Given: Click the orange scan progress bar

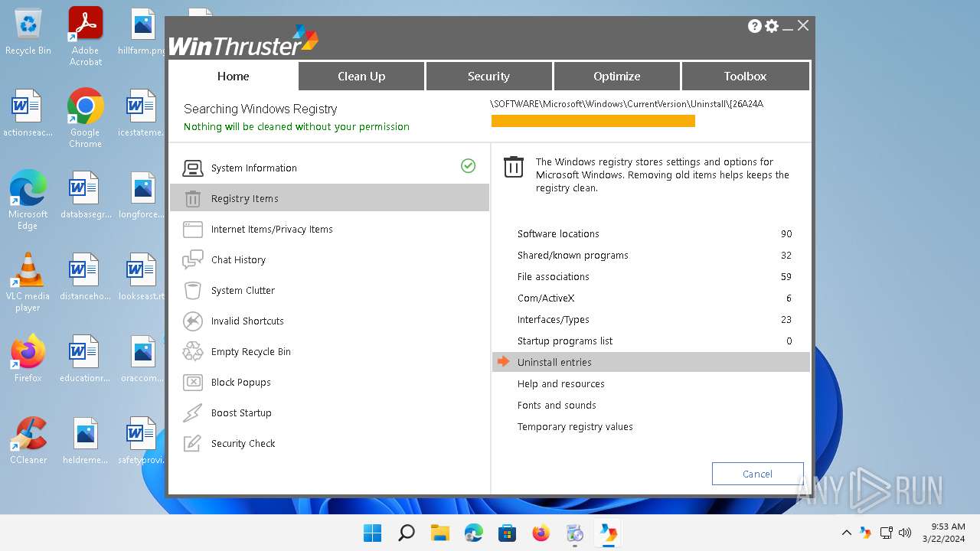Looking at the screenshot, I should point(593,121).
